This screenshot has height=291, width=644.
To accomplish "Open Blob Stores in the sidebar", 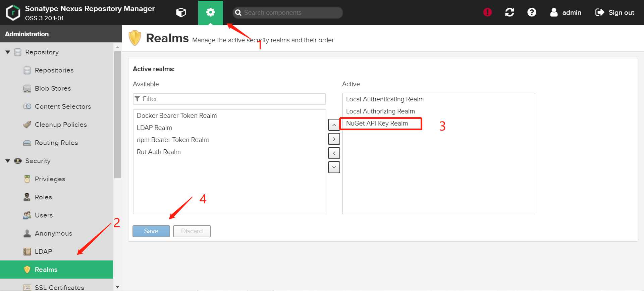I will [53, 88].
